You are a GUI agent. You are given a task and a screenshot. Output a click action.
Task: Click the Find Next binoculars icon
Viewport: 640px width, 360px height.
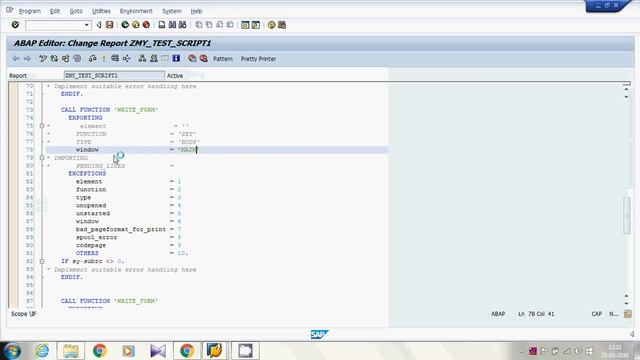[x=182, y=25]
